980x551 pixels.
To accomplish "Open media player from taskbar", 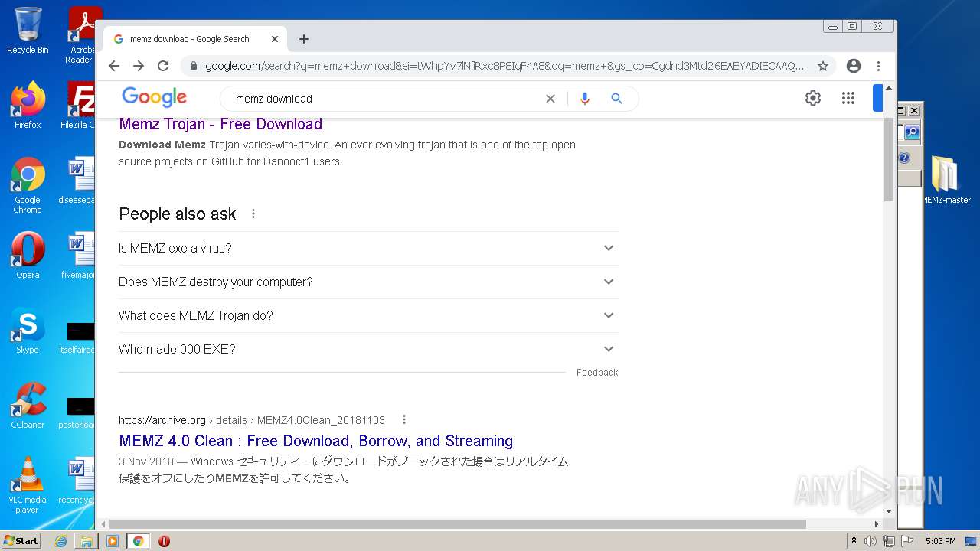I will click(x=112, y=541).
